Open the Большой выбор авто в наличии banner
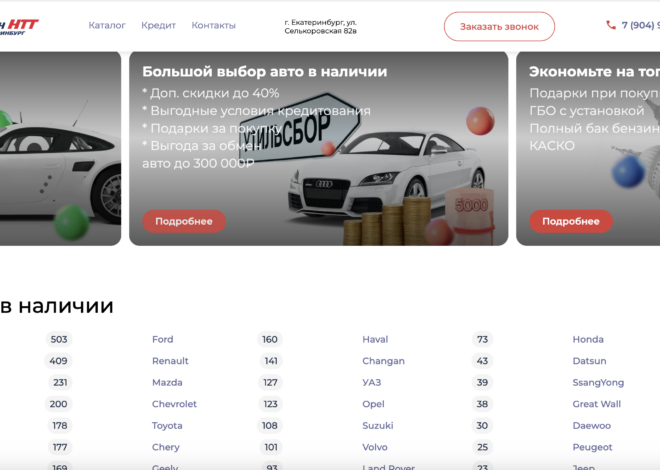Screen dimensions: 660x470 pyautogui.click(x=319, y=149)
